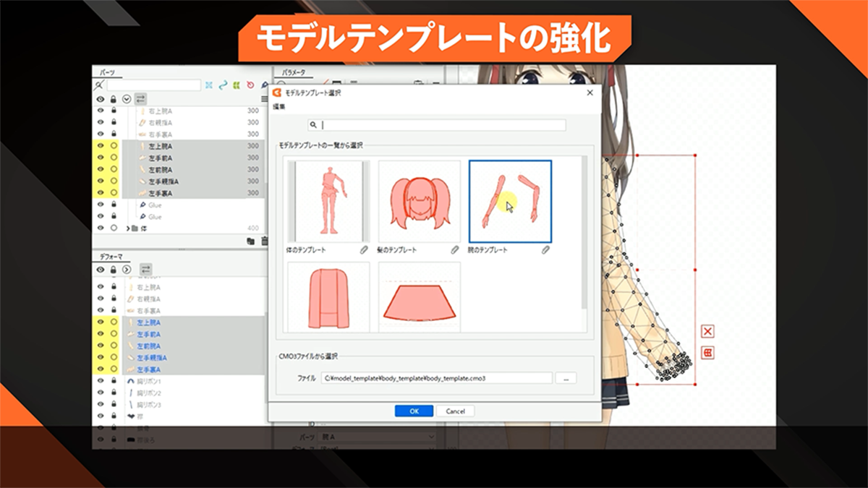Expand the 体 folder in parts panel
Screen dimensions: 868x488
(x=129, y=228)
